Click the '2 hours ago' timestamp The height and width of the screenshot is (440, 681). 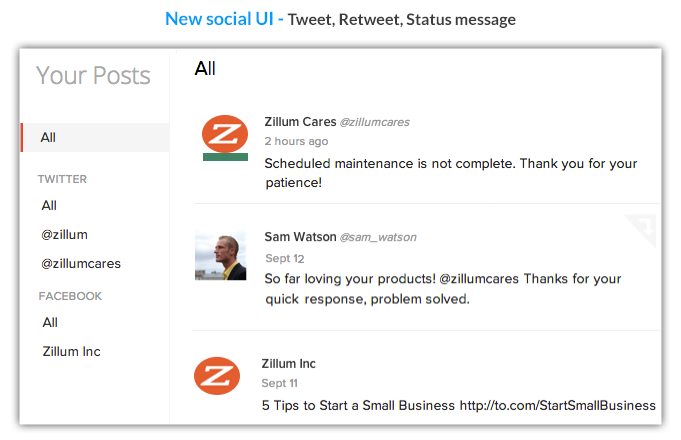coord(297,141)
